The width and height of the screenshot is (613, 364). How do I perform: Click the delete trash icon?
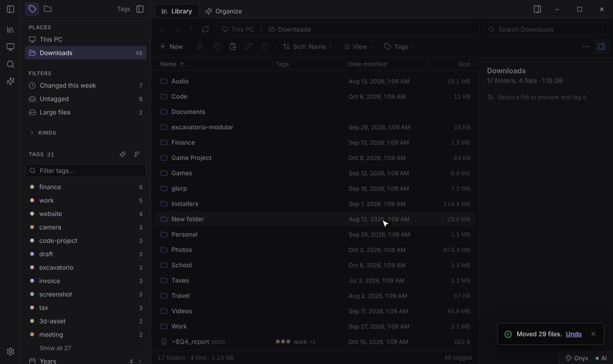click(264, 46)
